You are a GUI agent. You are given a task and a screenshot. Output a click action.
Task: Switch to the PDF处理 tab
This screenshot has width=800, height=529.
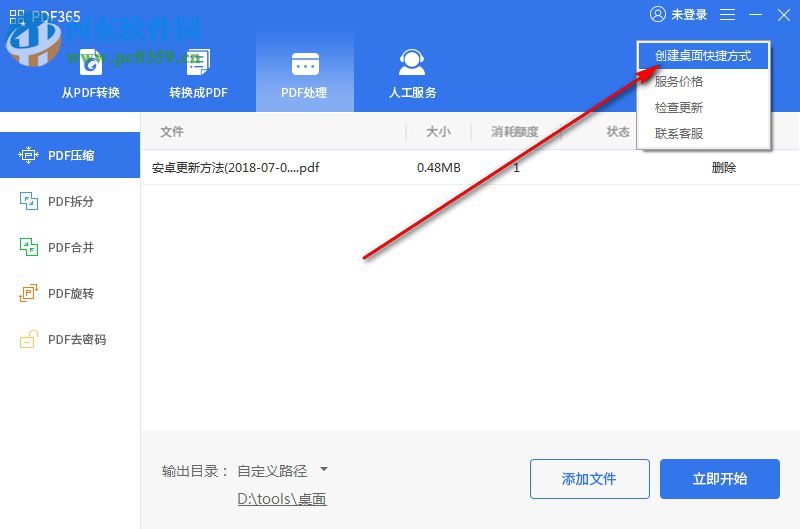point(305,71)
